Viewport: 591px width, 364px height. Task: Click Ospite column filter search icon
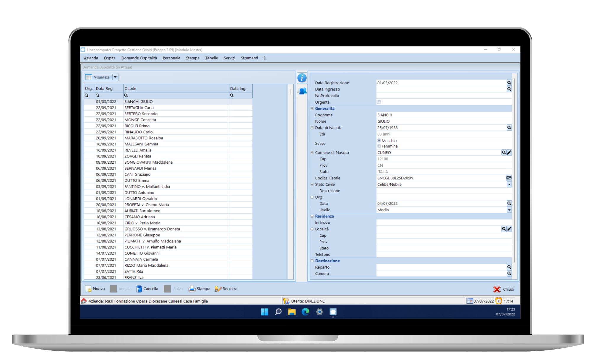click(x=126, y=95)
